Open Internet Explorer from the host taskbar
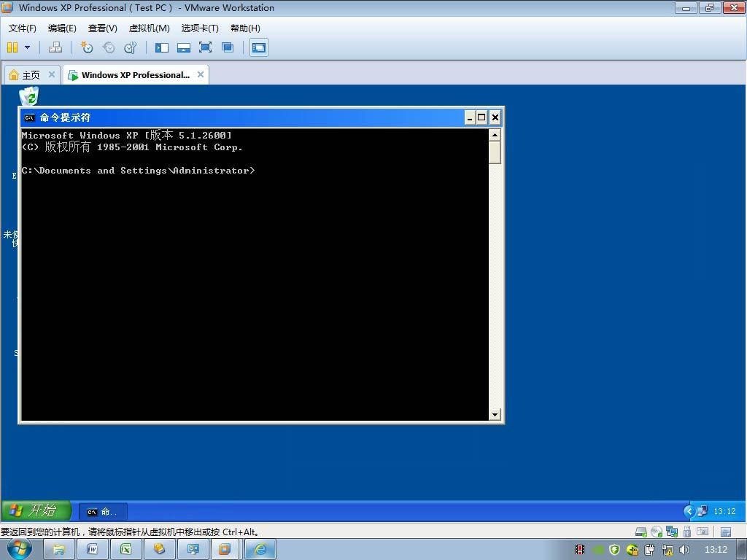 click(x=260, y=550)
